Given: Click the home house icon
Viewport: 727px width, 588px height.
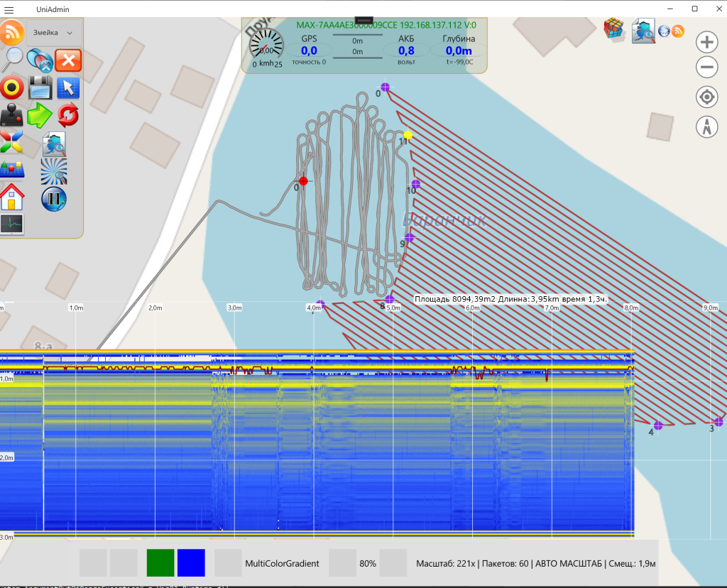Looking at the screenshot, I should point(12,197).
